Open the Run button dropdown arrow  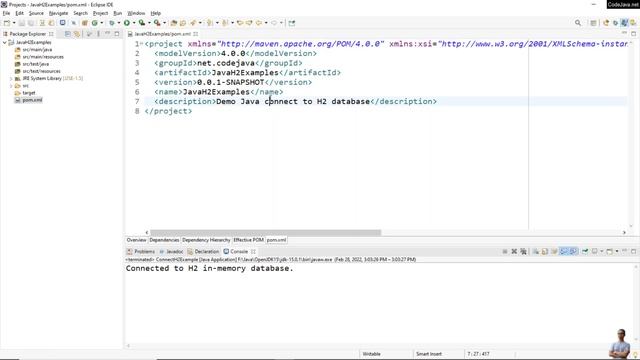[134, 23]
